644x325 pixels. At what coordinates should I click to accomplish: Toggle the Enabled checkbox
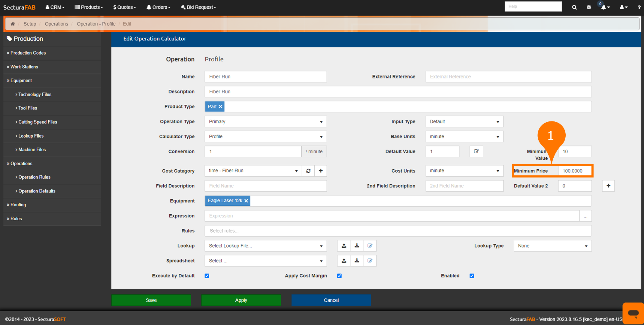pos(472,276)
